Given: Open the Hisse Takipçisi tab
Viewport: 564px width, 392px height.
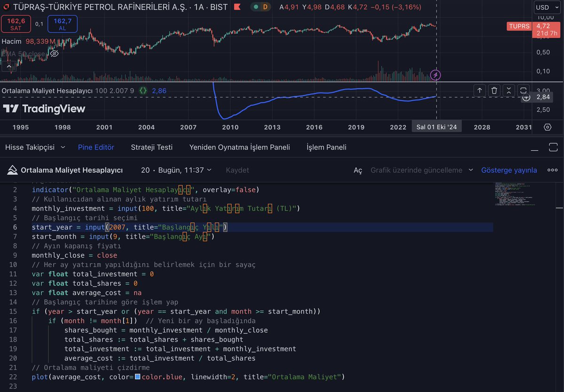Looking at the screenshot, I should click(31, 147).
